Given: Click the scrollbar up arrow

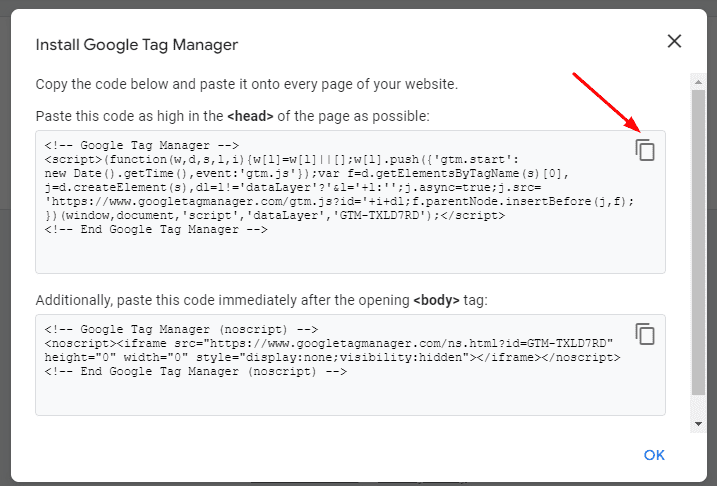Looking at the screenshot, I should 698,82.
